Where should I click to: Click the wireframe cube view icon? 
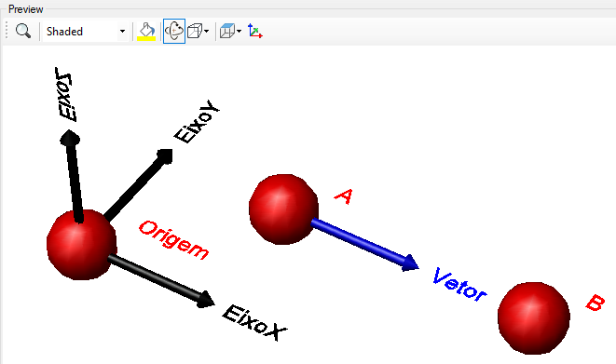pyautogui.click(x=195, y=31)
